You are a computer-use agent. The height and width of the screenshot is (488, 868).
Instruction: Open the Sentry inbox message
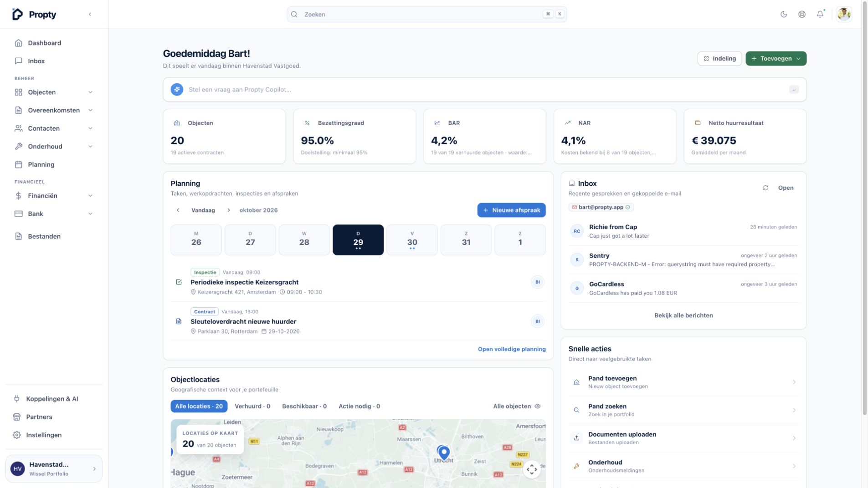click(683, 259)
